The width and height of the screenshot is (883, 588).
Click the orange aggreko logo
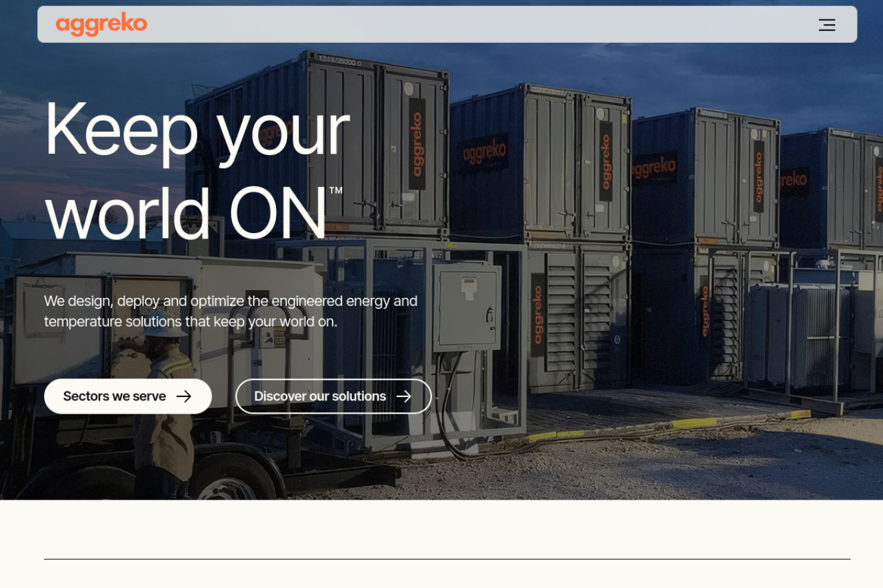coord(101,24)
